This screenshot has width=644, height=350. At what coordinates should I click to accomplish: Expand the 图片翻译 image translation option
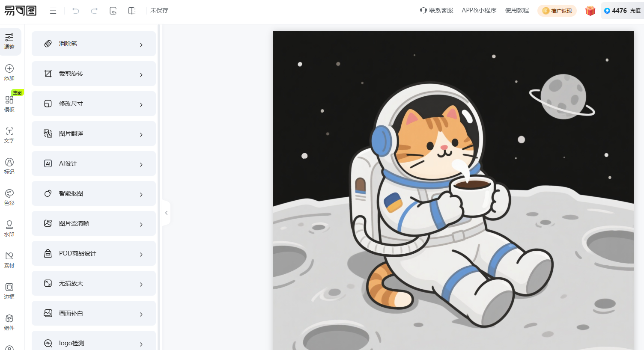[94, 133]
